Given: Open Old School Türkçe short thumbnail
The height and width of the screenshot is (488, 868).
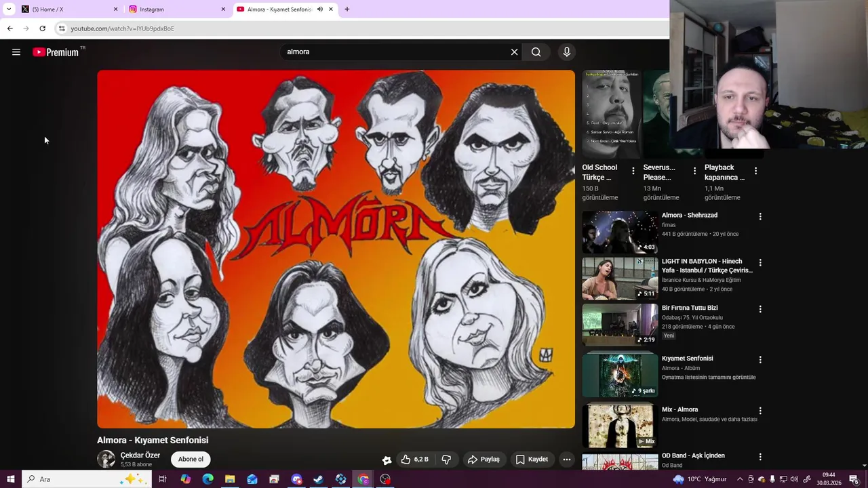Looking at the screenshot, I should click(x=611, y=113).
